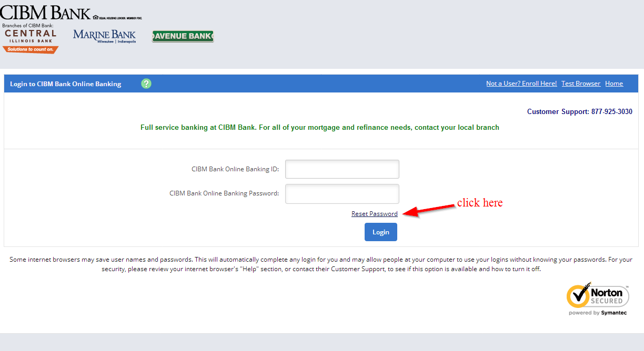
Task: Click the 'Login to CIBM Bank Online Banking' heading
Action: tap(66, 84)
